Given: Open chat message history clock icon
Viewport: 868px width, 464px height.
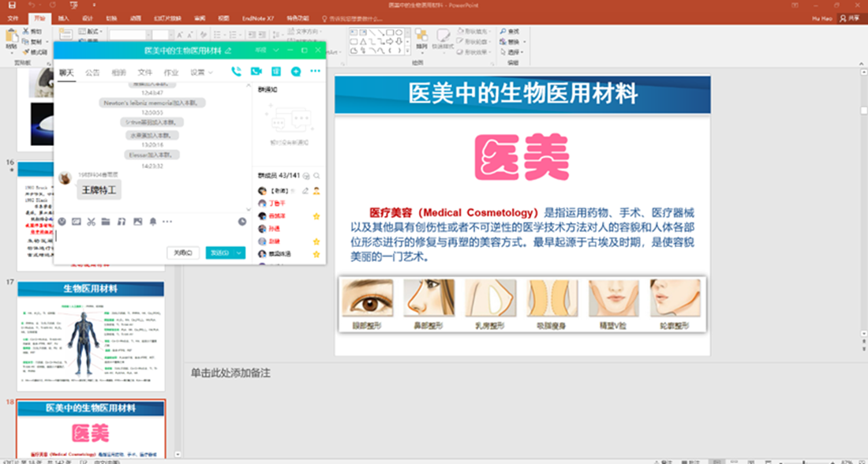Looking at the screenshot, I should tap(242, 222).
